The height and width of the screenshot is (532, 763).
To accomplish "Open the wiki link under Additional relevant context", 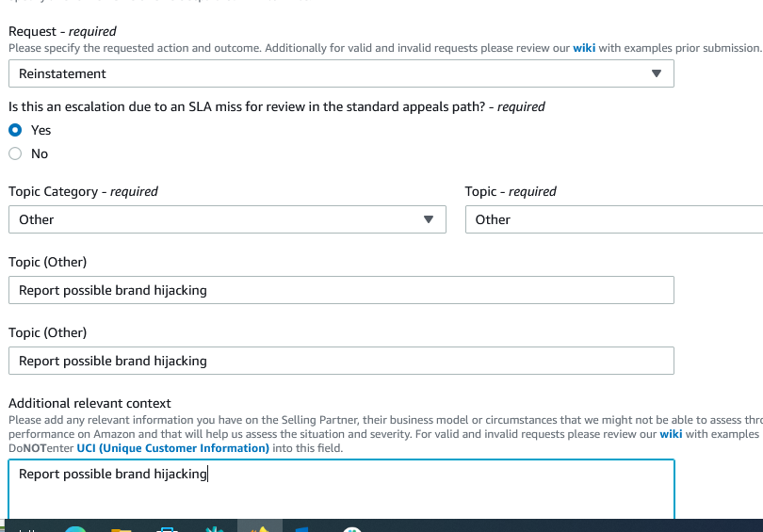I will [x=671, y=434].
